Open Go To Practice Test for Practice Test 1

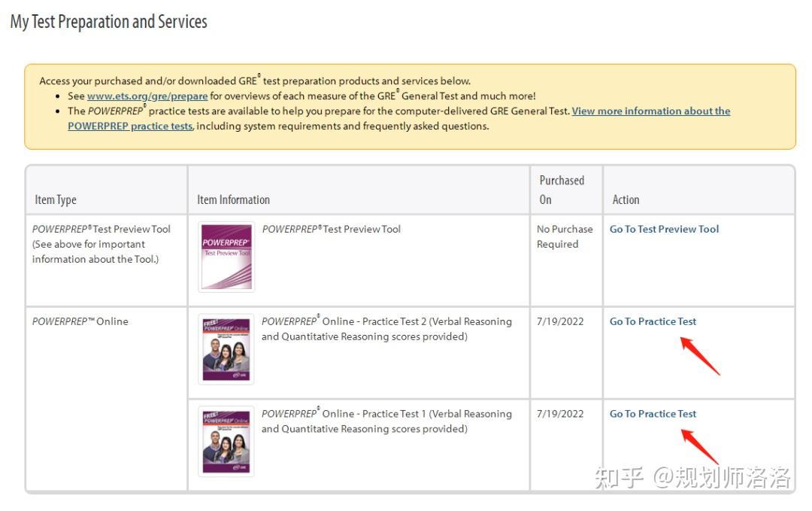click(653, 414)
